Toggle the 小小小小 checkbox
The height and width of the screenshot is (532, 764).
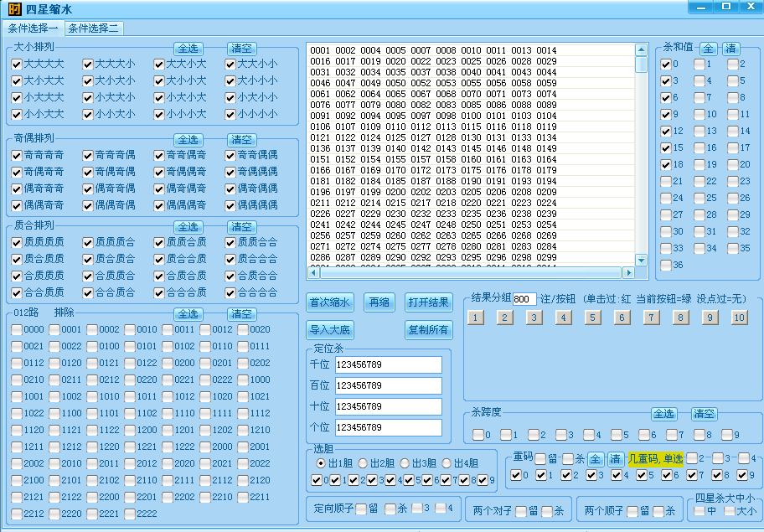tap(230, 115)
